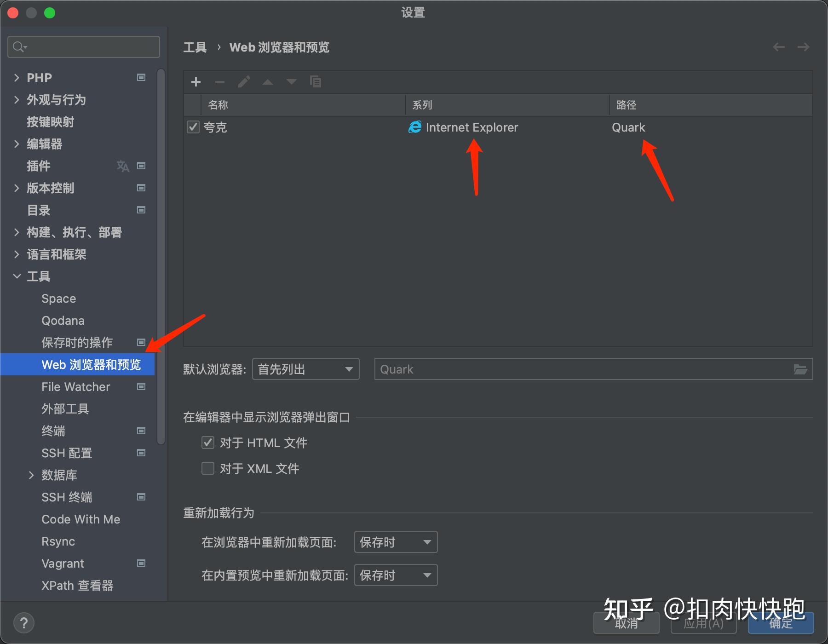Click the forward navigation arrow
This screenshot has height=644, width=828.
click(804, 47)
